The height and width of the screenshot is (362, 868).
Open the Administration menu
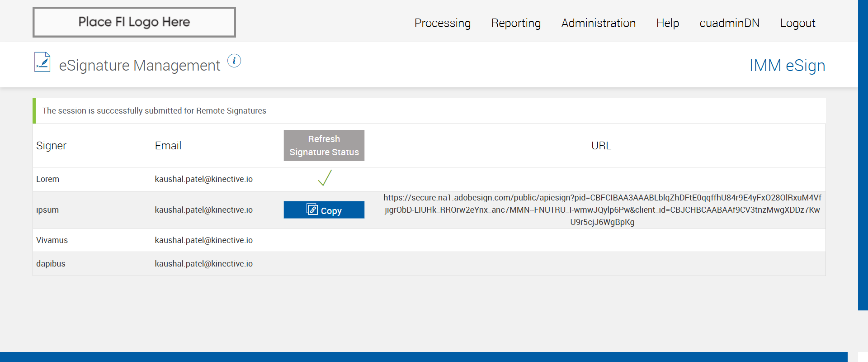tap(598, 23)
